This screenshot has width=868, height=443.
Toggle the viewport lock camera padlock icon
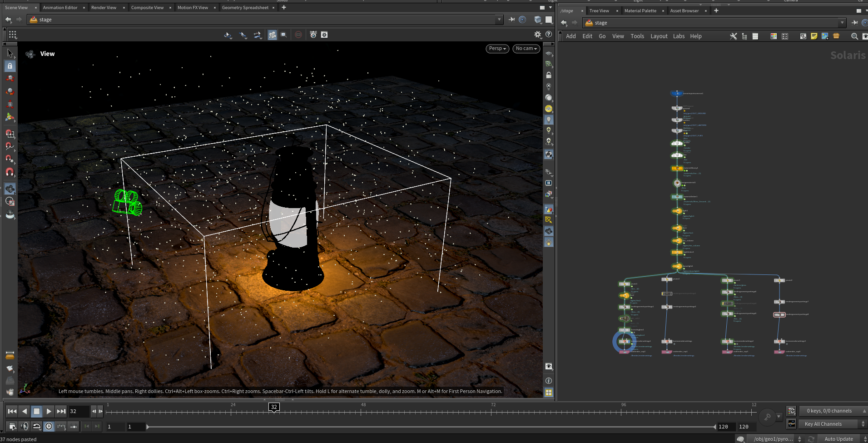tap(549, 75)
